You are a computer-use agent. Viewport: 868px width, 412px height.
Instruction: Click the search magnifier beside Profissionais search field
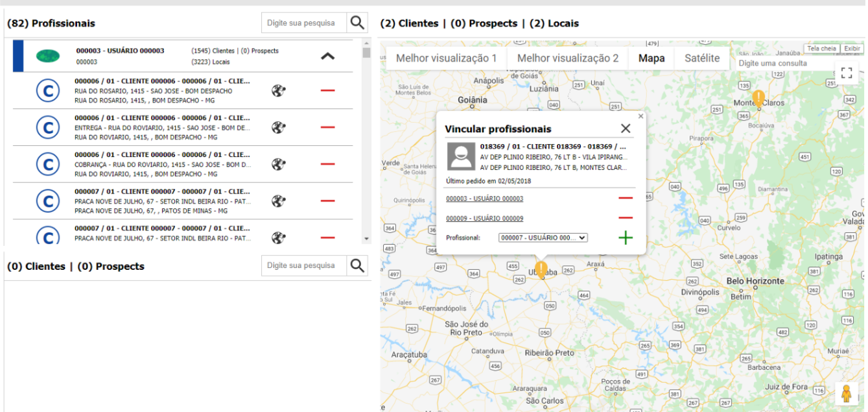pyautogui.click(x=357, y=23)
